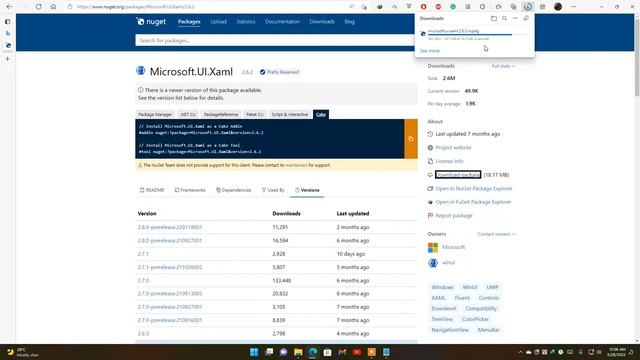Expand the Full stats link
This screenshot has width=640, height=360.
point(503,66)
